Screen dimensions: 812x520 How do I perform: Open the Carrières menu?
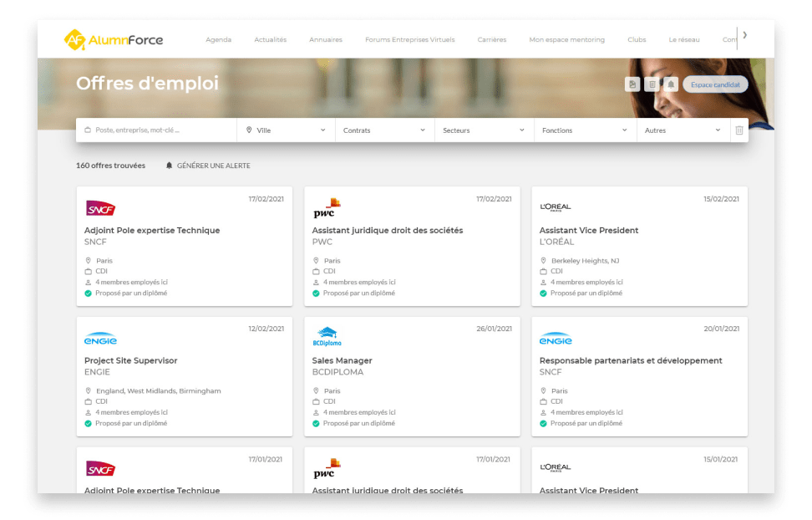tap(492, 40)
